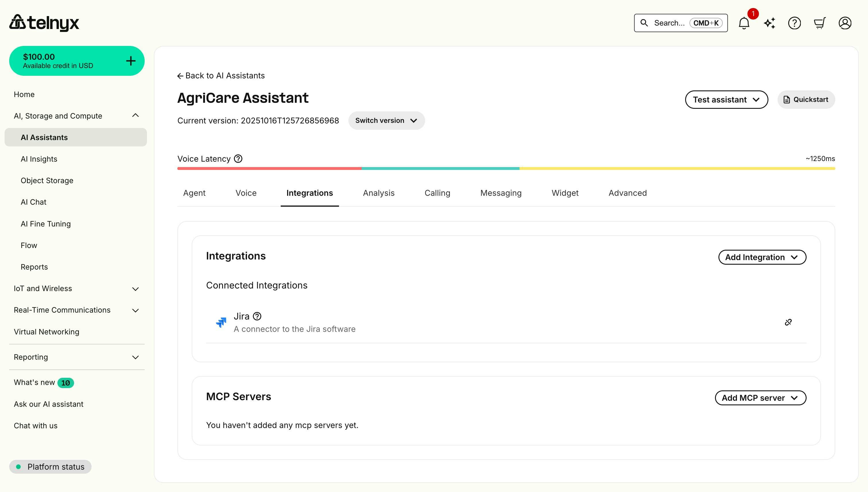868x492 pixels.
Task: Open notifications via the bell icon
Action: click(x=744, y=23)
